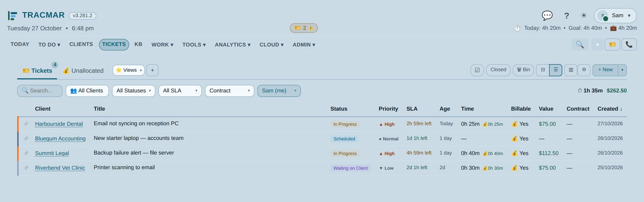Viewport: 644px width, 202px height.
Task: Pin the Harbourside Dental ticket
Action: pyautogui.click(x=26, y=124)
